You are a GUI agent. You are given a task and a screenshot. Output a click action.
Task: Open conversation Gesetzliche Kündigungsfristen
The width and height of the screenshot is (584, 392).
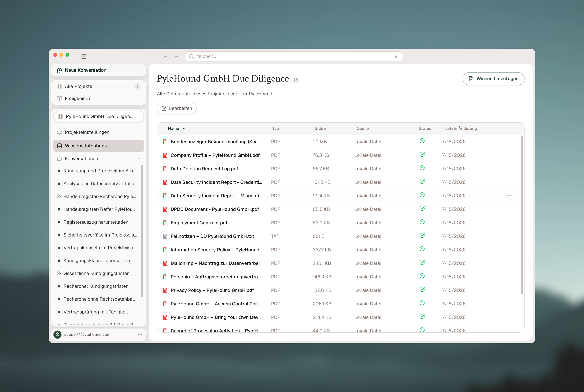[96, 273]
